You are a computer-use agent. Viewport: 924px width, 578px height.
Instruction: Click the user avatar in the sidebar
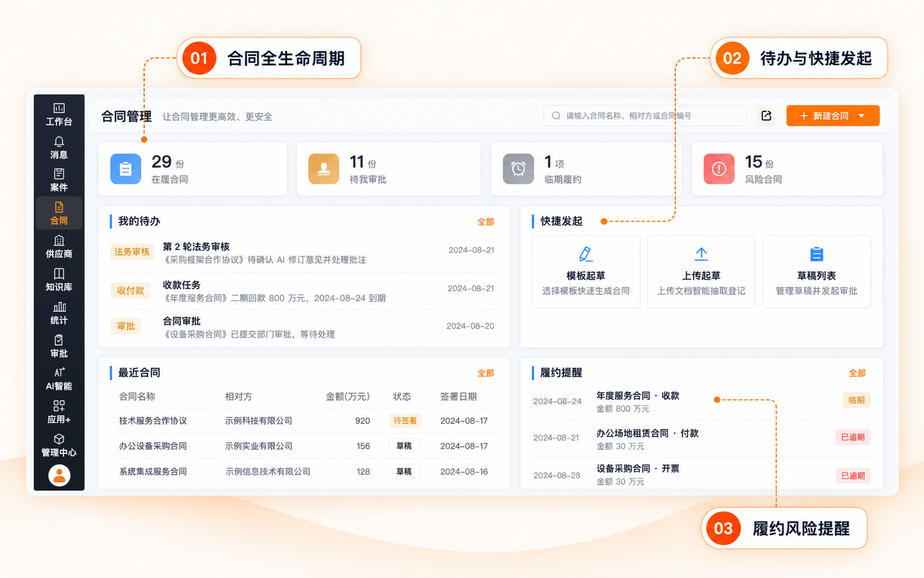59,475
